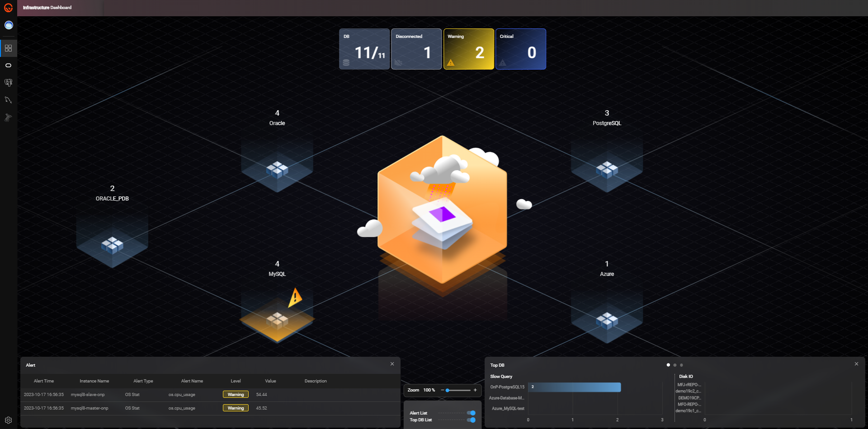Go to first Top DB page dot
This screenshot has width=868, height=429.
coord(668,365)
